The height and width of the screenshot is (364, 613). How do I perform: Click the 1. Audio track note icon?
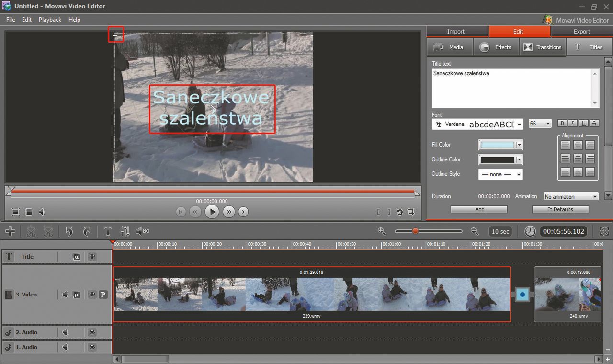click(x=9, y=347)
